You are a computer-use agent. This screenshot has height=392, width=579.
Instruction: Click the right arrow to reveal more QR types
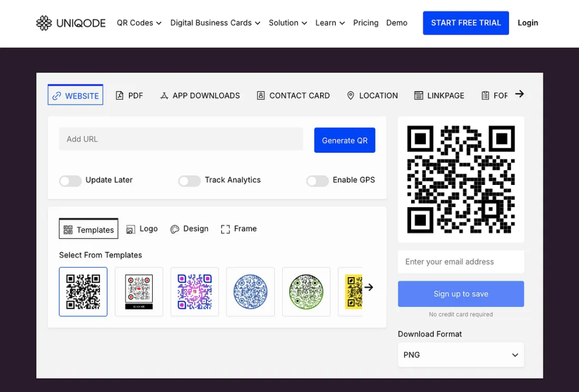519,94
